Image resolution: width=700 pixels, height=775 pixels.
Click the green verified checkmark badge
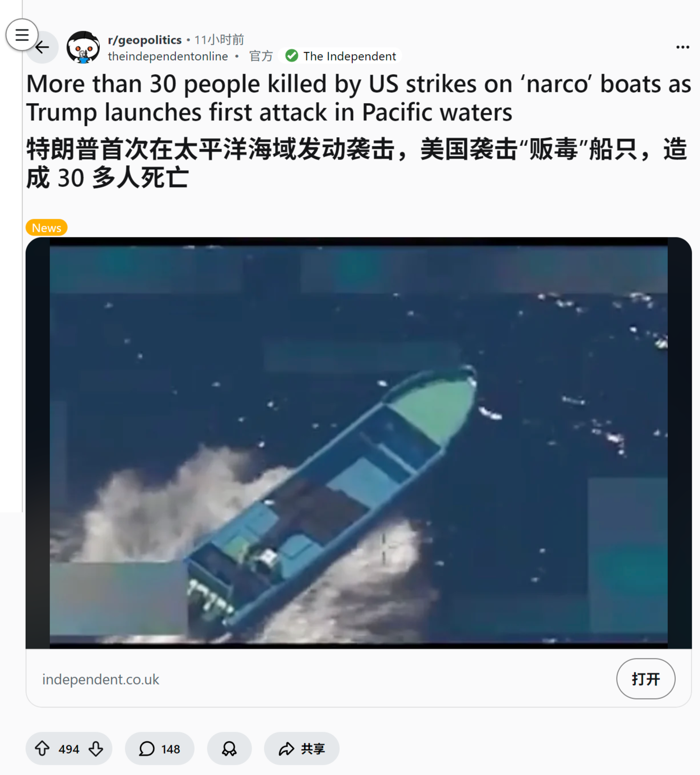click(292, 56)
